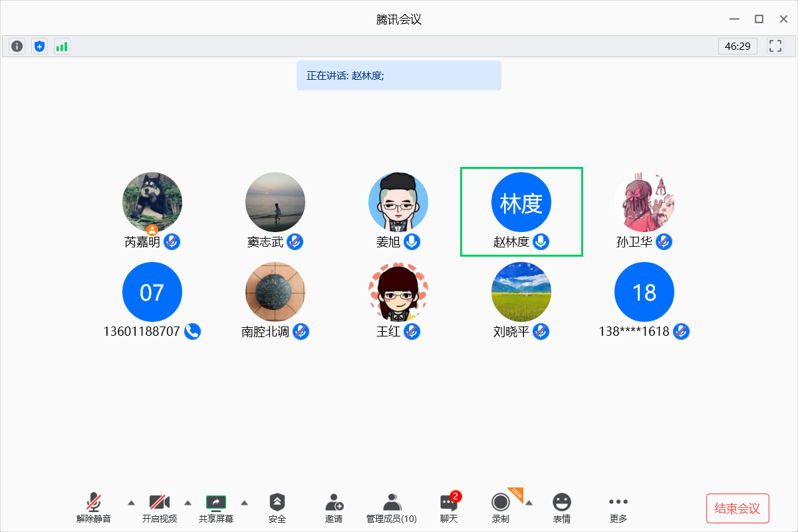This screenshot has width=798, height=532.
Task: Open the 表情 emoji reactions
Action: (562, 508)
